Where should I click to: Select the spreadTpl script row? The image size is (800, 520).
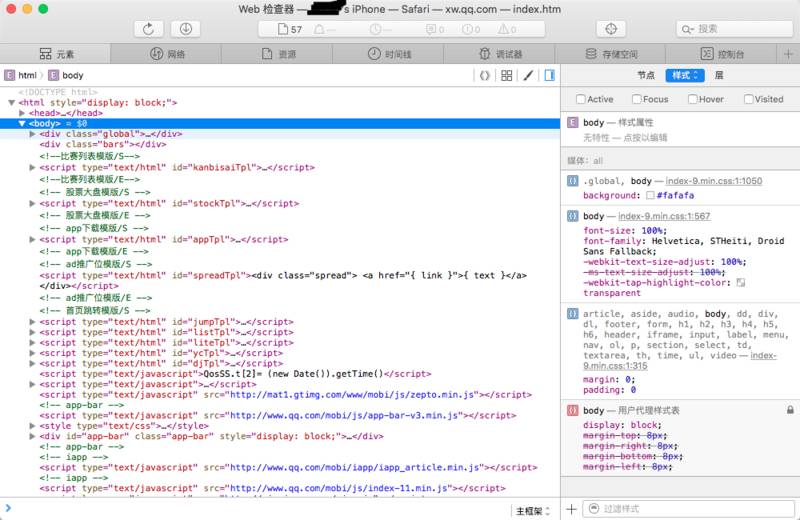[280, 281]
